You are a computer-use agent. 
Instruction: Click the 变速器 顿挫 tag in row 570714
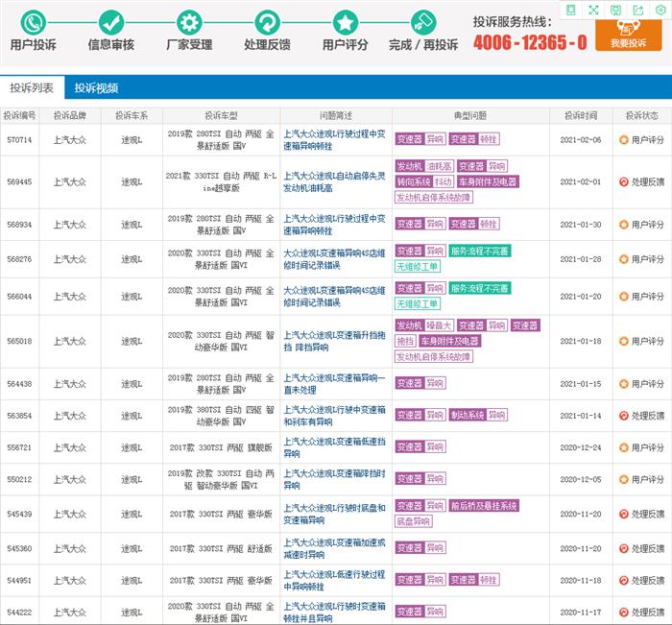[474, 139]
